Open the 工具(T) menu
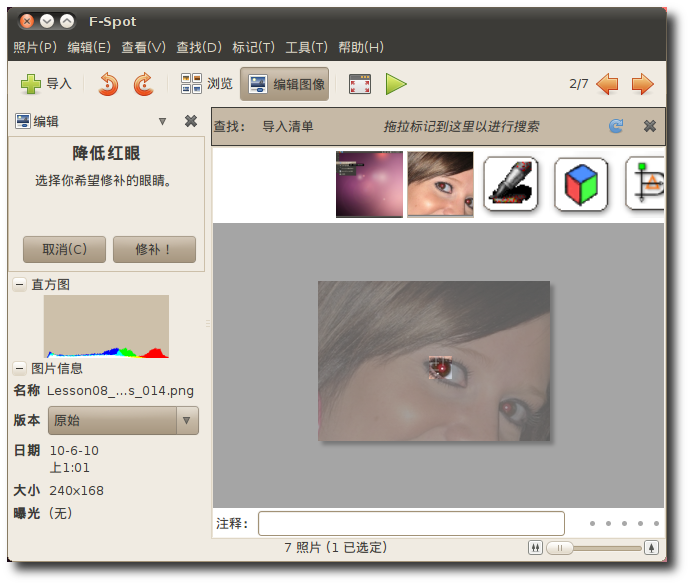This screenshot has width=690, height=585. 307,47
